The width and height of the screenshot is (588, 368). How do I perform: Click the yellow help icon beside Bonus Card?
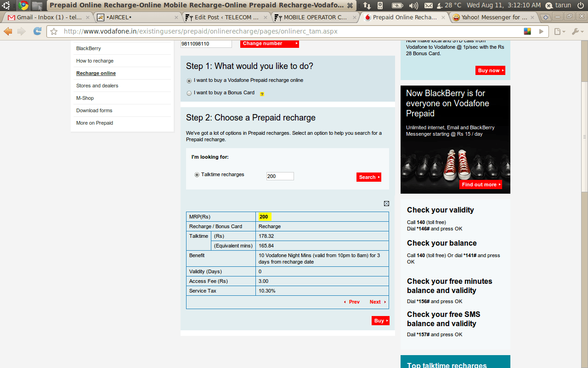262,94
